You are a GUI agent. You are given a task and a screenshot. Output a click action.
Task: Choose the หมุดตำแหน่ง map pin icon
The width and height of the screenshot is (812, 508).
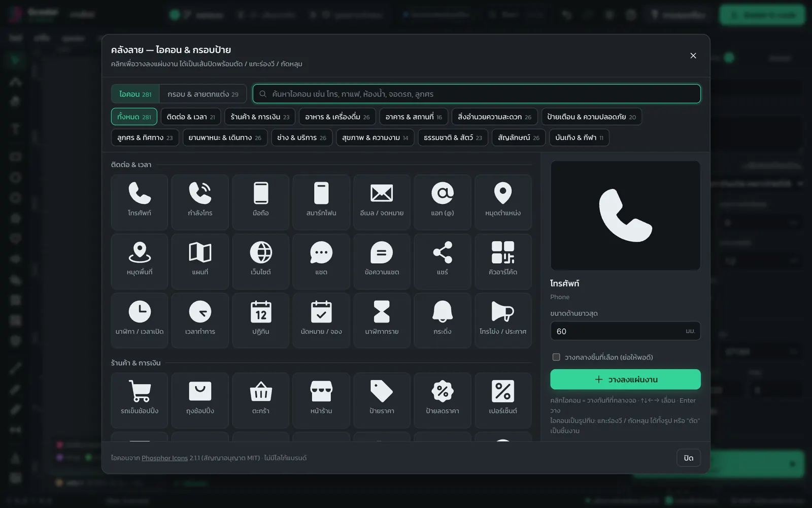pos(503,202)
